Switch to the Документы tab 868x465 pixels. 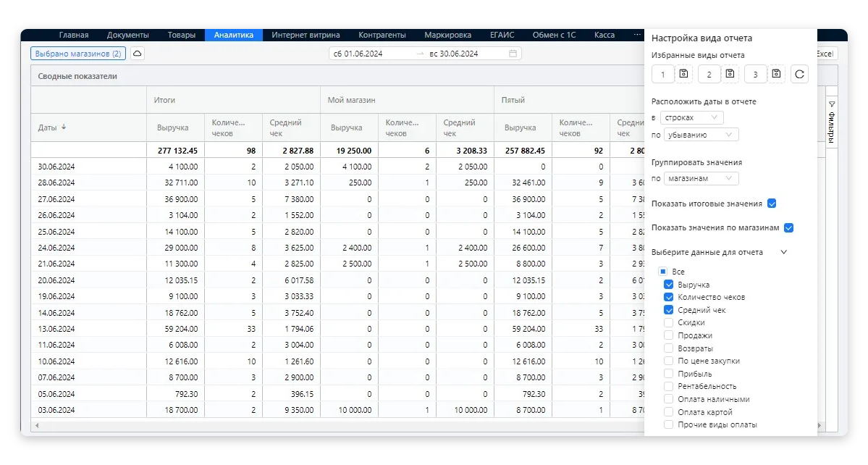127,35
